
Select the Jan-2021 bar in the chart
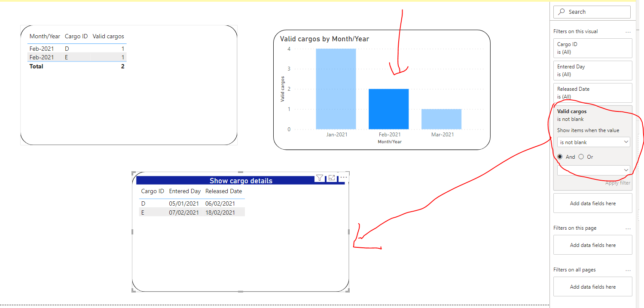click(336, 89)
